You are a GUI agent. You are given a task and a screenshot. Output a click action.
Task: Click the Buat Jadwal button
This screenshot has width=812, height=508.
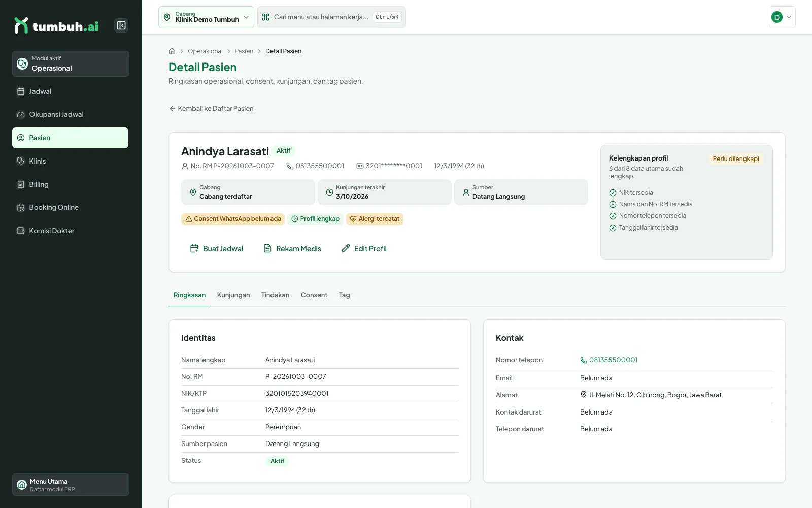217,249
